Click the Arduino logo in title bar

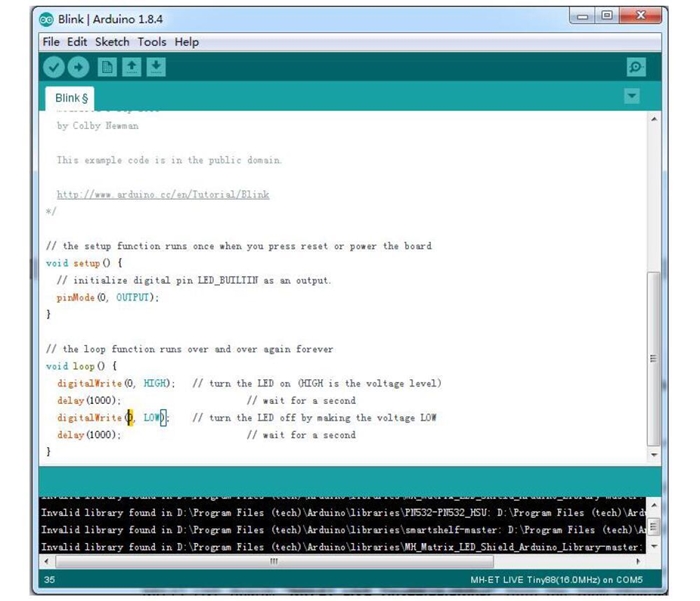(x=46, y=19)
